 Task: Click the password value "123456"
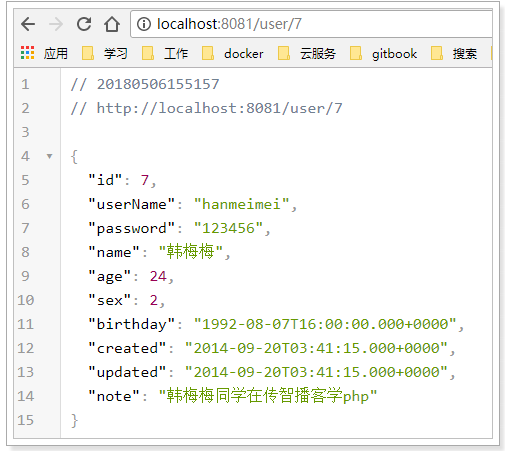[228, 229]
